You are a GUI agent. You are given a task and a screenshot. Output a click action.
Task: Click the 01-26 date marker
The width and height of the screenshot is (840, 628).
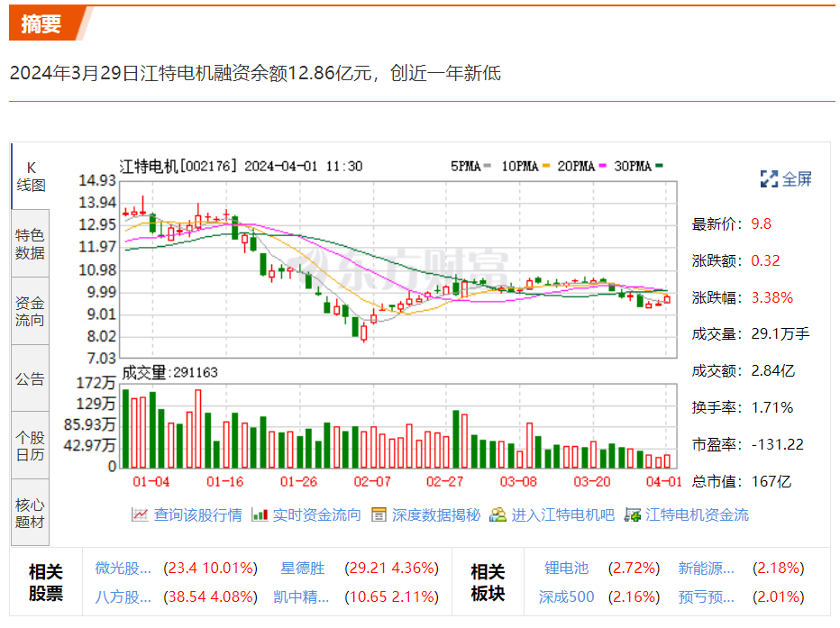click(x=298, y=482)
